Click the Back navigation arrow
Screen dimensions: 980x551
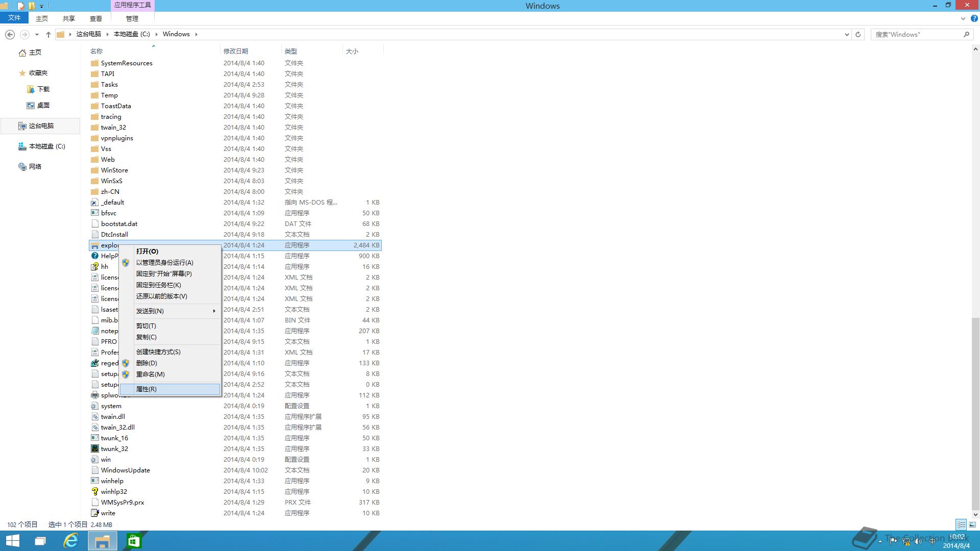[10, 34]
